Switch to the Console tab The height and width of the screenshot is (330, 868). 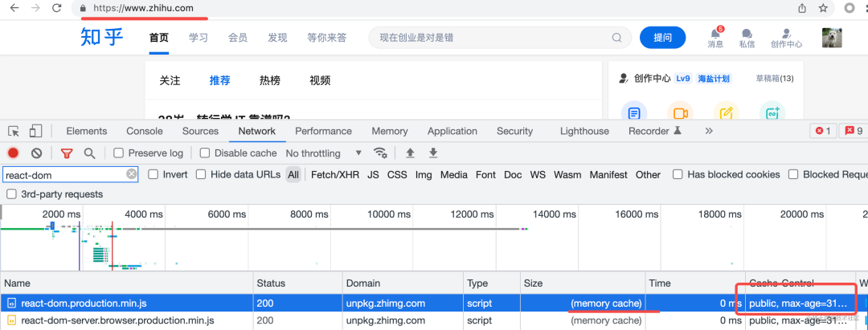[145, 131]
